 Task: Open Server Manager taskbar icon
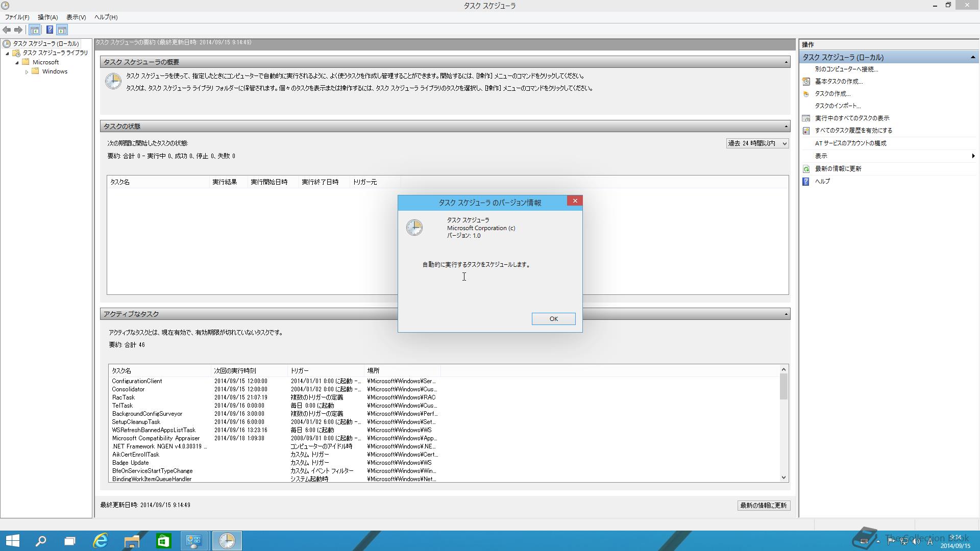[x=194, y=541]
